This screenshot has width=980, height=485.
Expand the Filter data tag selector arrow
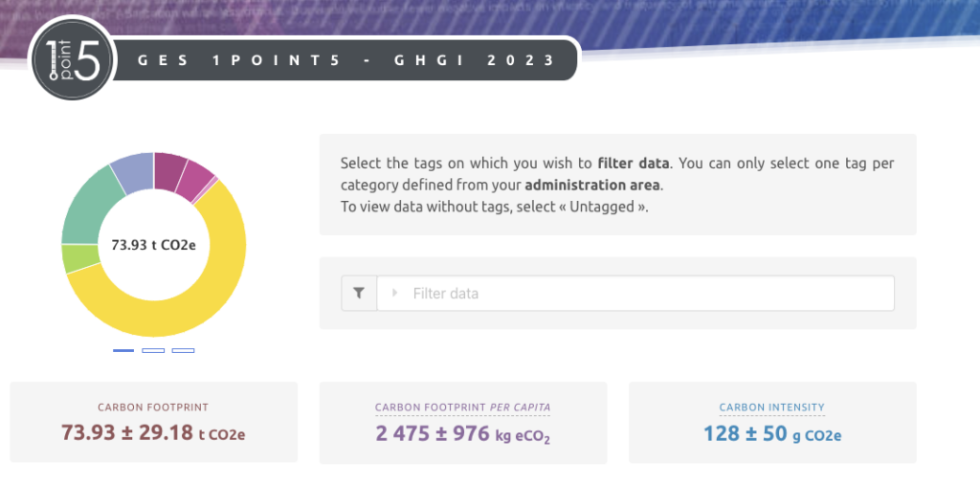[394, 293]
